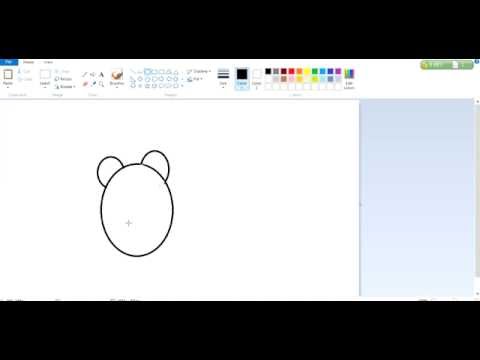
Task: Open the shape Outline dropdown
Action: [198, 71]
